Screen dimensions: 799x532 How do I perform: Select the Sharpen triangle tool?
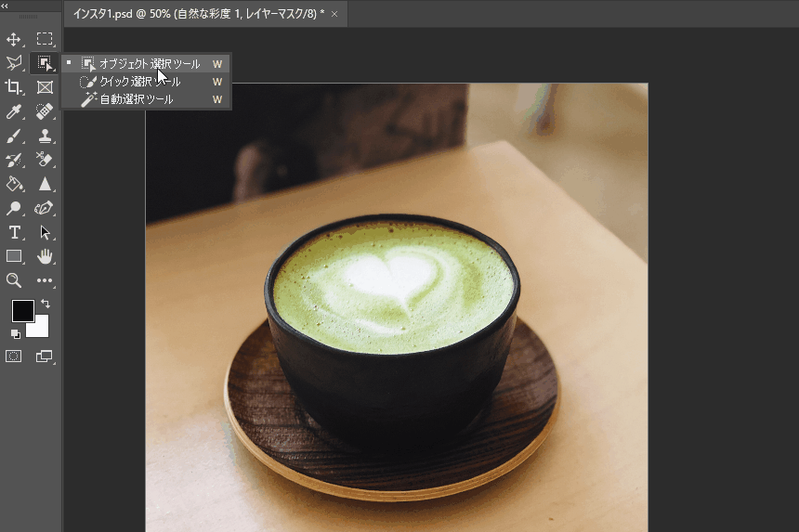tap(45, 184)
